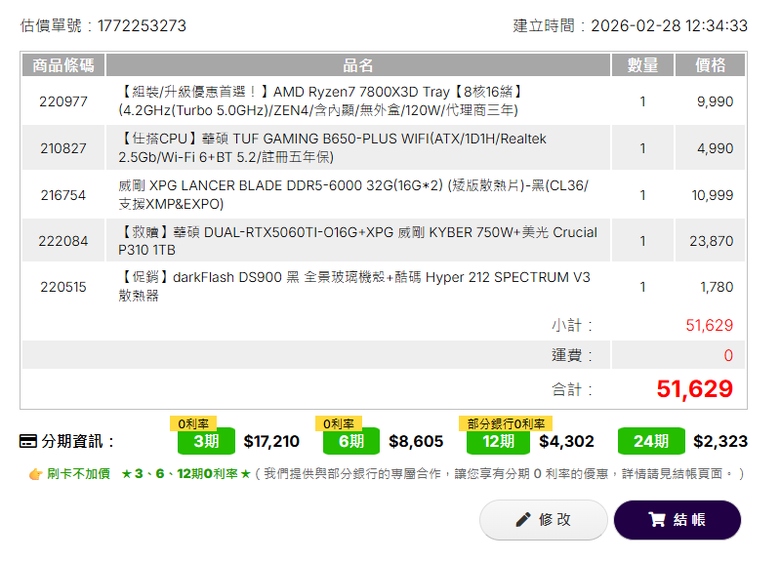Click the 結帳 checkout button

677,520
